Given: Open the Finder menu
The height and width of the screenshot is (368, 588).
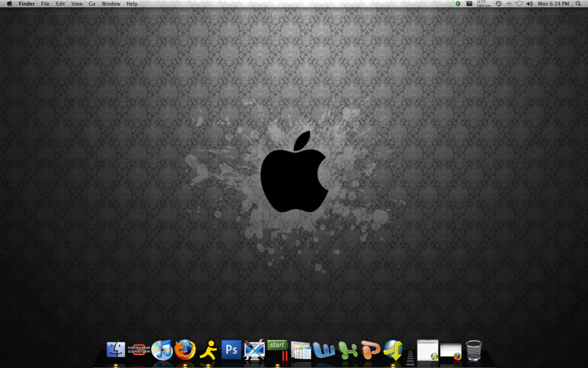Looking at the screenshot, I should tap(26, 4).
